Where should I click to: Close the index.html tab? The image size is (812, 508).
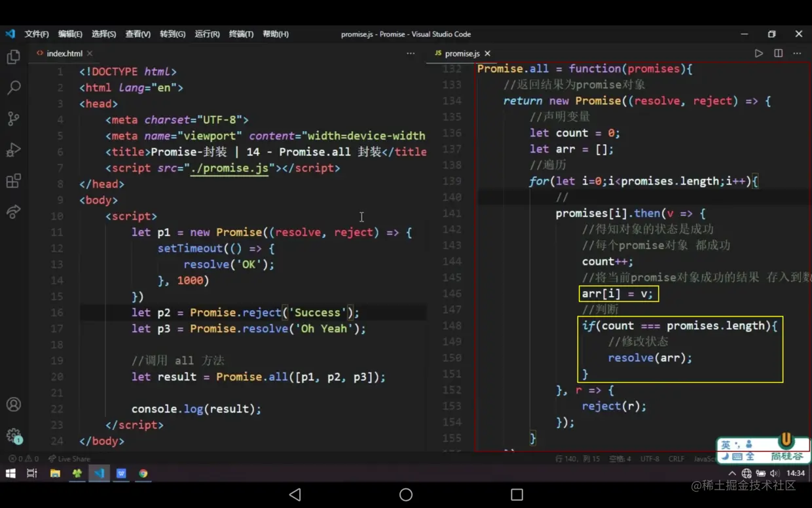tap(90, 54)
